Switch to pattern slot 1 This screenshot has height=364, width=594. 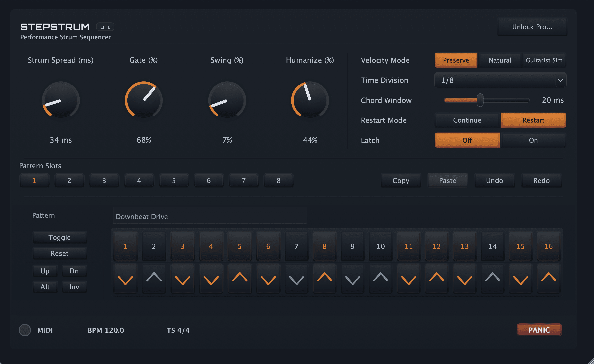(x=35, y=180)
